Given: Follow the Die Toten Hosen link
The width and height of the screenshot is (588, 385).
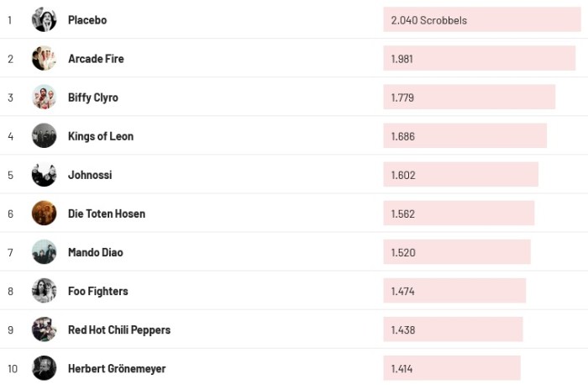Looking at the screenshot, I should 107,214.
